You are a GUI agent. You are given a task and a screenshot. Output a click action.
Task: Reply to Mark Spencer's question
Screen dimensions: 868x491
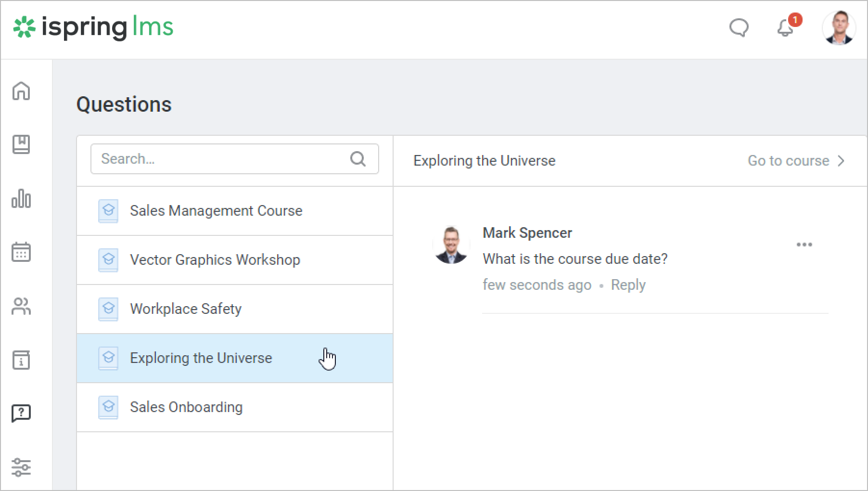628,285
